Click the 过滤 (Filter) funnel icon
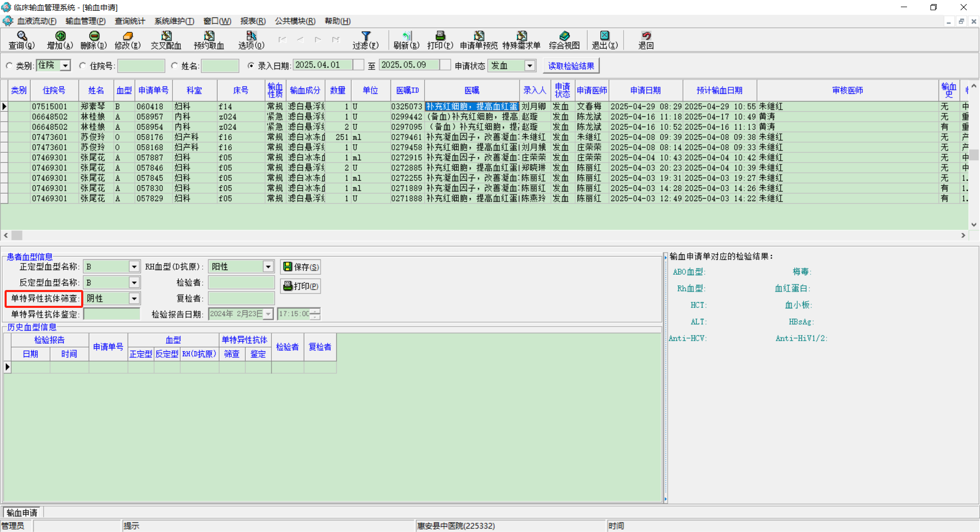This screenshot has height=532, width=980. point(365,36)
